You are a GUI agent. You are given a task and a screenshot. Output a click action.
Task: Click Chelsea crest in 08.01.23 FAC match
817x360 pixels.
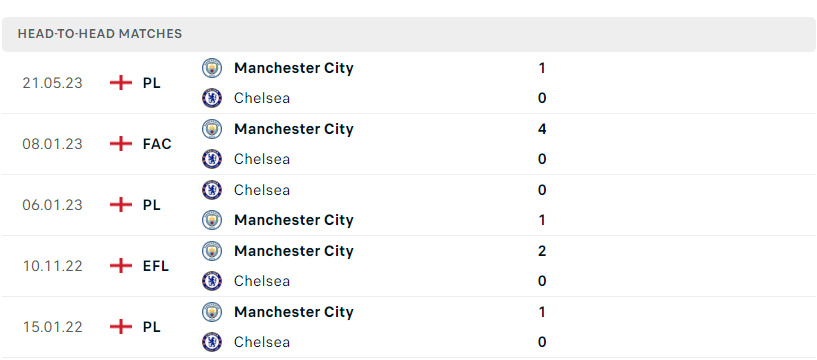[x=212, y=159]
